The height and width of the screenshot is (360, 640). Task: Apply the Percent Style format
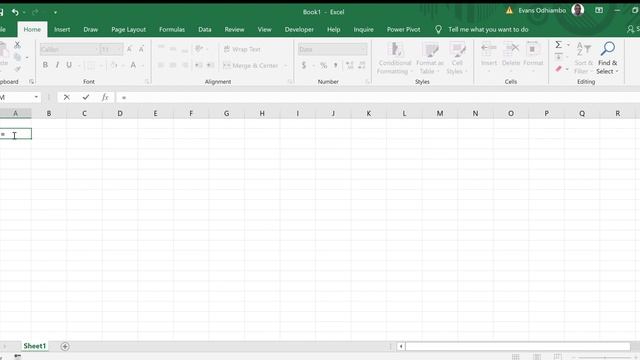pyautogui.click(x=324, y=65)
